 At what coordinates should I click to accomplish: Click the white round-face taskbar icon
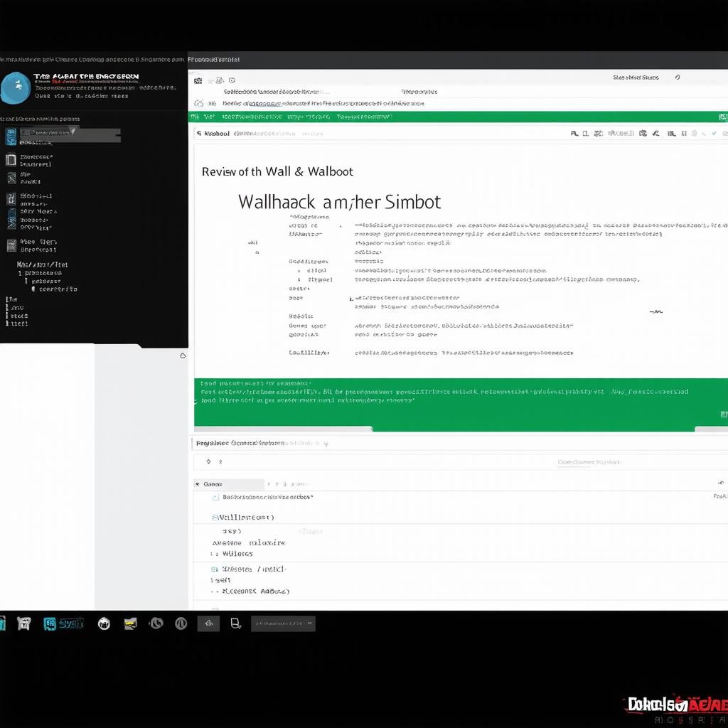[104, 624]
